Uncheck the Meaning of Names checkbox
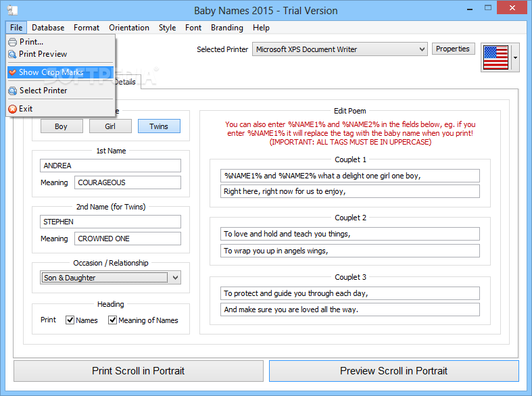 pyautogui.click(x=112, y=320)
